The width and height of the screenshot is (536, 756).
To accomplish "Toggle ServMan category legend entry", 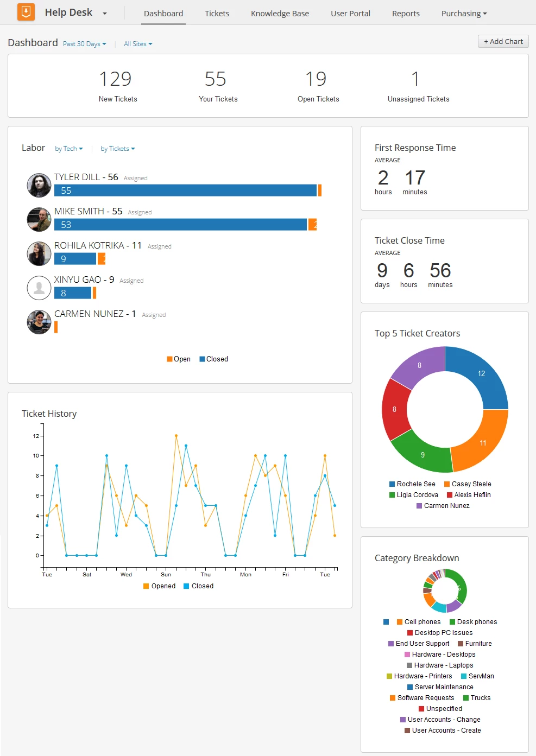I will click(477, 676).
